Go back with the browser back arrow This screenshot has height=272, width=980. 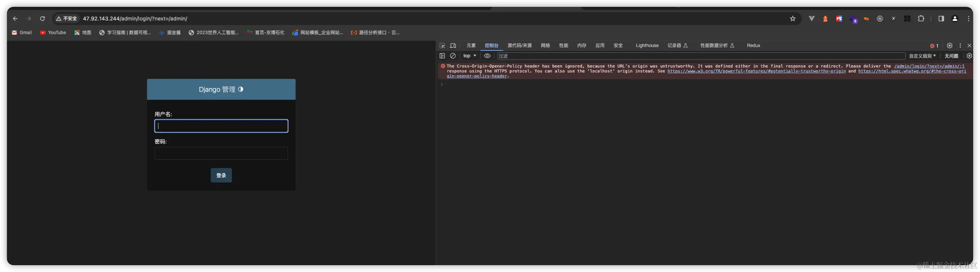15,19
